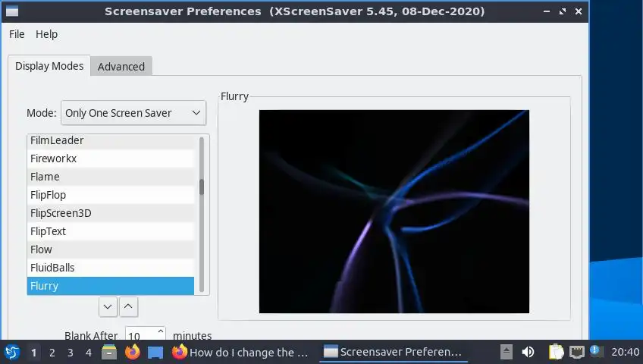Click the Blank After minutes field
The image size is (643, 364).
[x=140, y=335]
